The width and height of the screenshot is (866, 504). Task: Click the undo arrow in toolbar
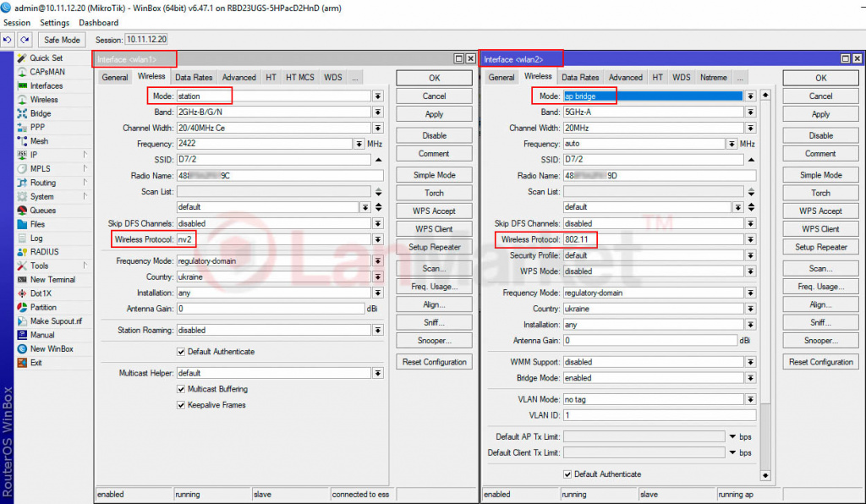point(8,40)
